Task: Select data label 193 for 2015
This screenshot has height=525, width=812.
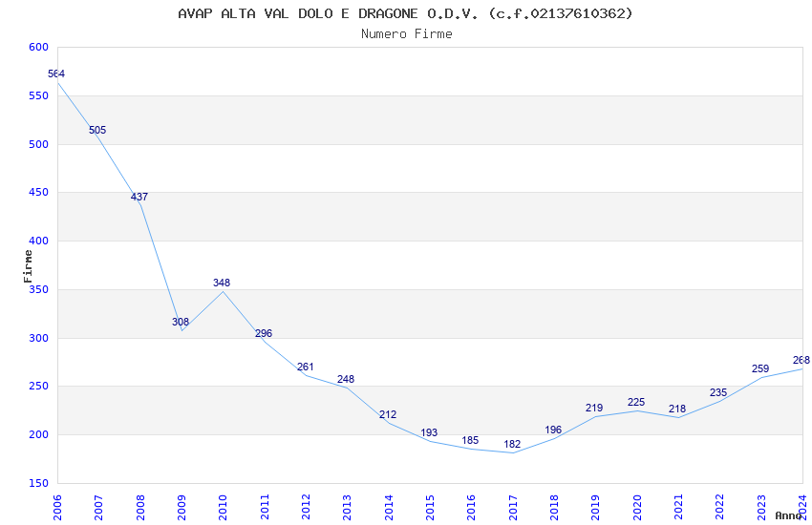Action: (x=429, y=433)
